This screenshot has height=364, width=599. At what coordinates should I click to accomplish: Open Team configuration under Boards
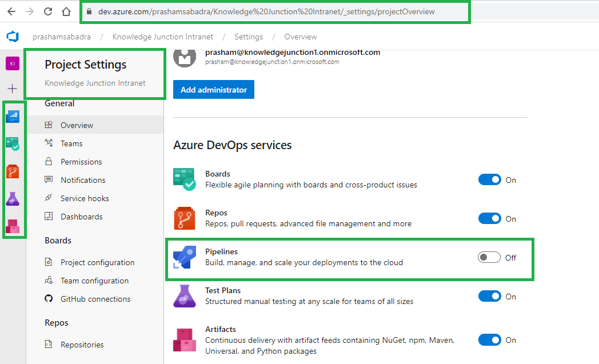(95, 281)
